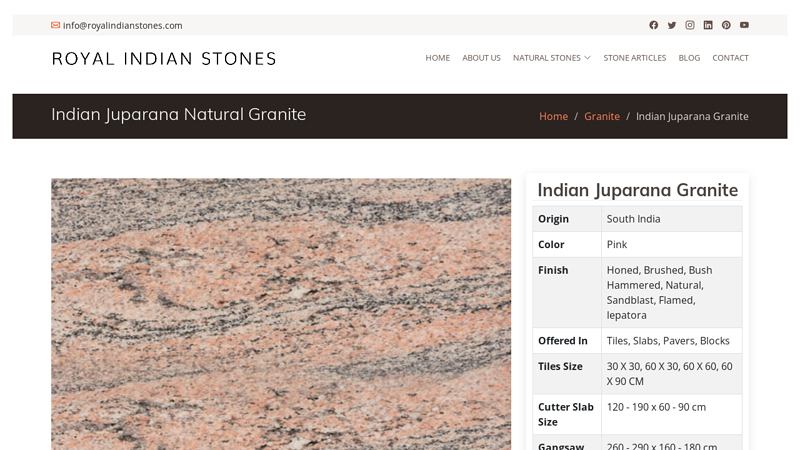Select the 30 X 30, 60 X 30 tile sizes value
800x450 pixels.
tap(672, 373)
